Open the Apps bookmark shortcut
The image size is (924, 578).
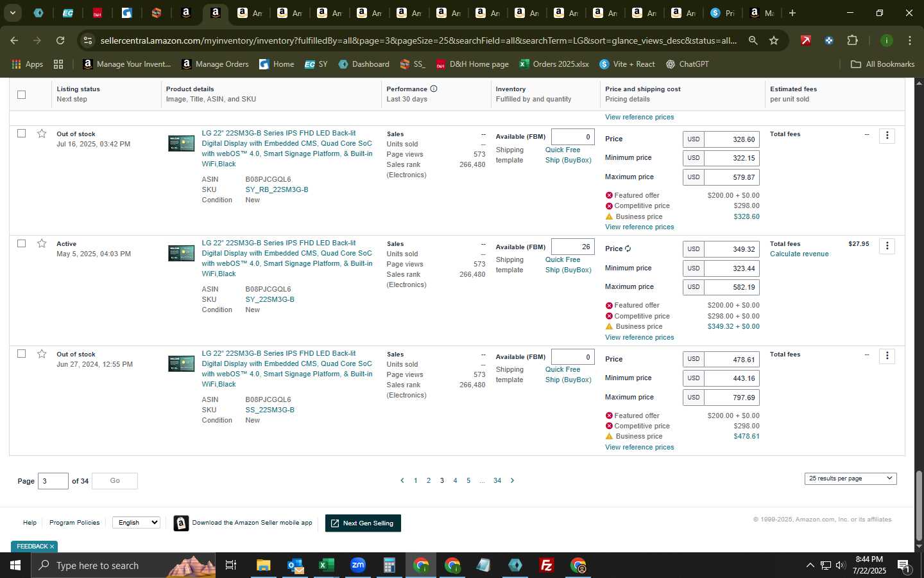(28, 64)
